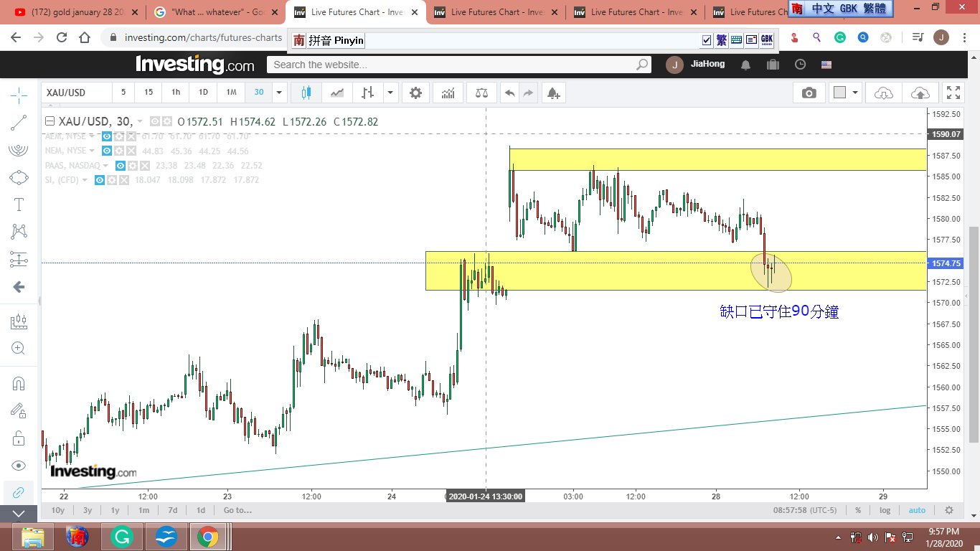Save chart layout to cloud
The image size is (980, 551).
pyautogui.click(x=920, y=93)
